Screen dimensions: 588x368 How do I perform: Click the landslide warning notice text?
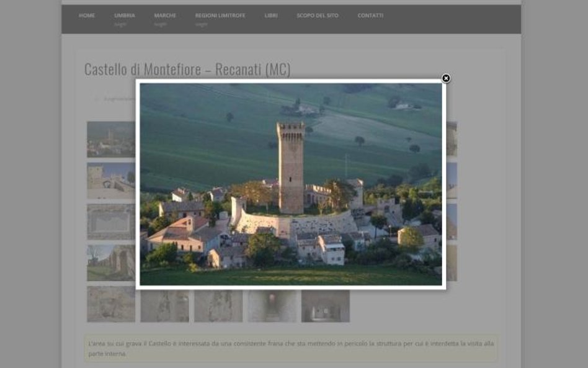(291, 349)
